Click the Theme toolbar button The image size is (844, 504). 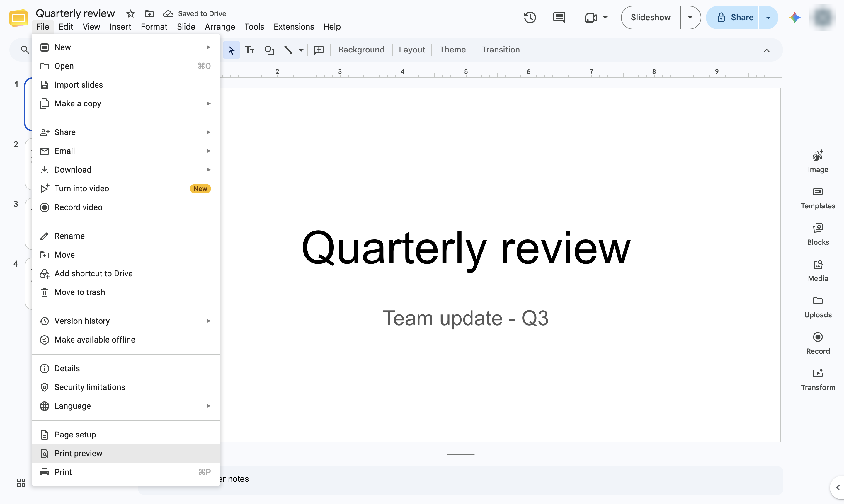[x=452, y=50]
